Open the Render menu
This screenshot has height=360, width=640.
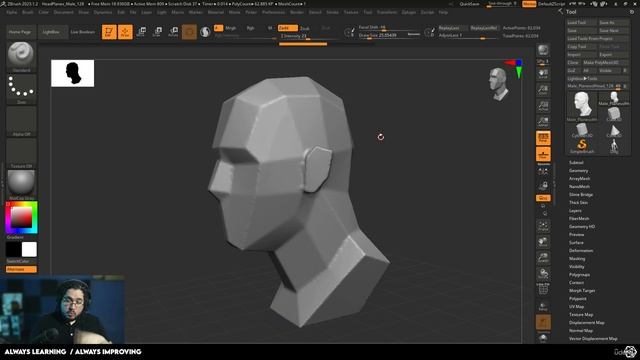297,12
